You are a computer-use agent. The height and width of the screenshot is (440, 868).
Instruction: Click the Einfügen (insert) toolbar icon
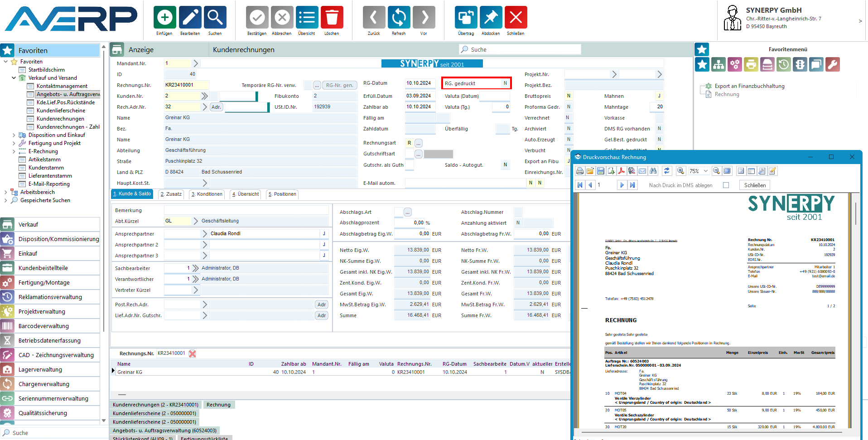[164, 18]
